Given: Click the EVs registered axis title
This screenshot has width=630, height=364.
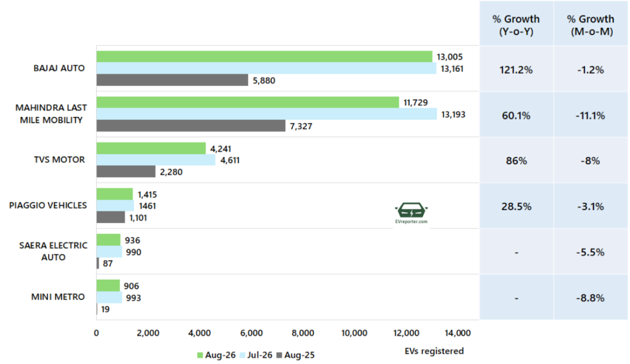Looking at the screenshot, I should [434, 351].
